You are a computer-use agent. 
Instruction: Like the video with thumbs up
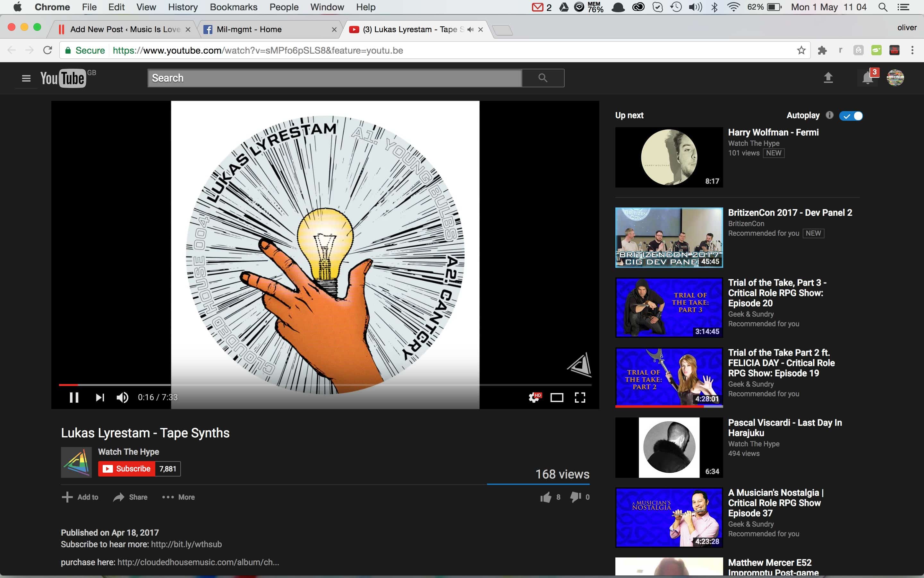pos(546,497)
